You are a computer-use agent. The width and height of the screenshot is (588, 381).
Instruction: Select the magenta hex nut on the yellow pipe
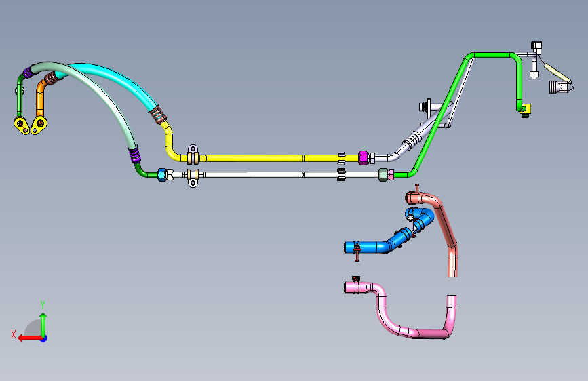[363, 158]
